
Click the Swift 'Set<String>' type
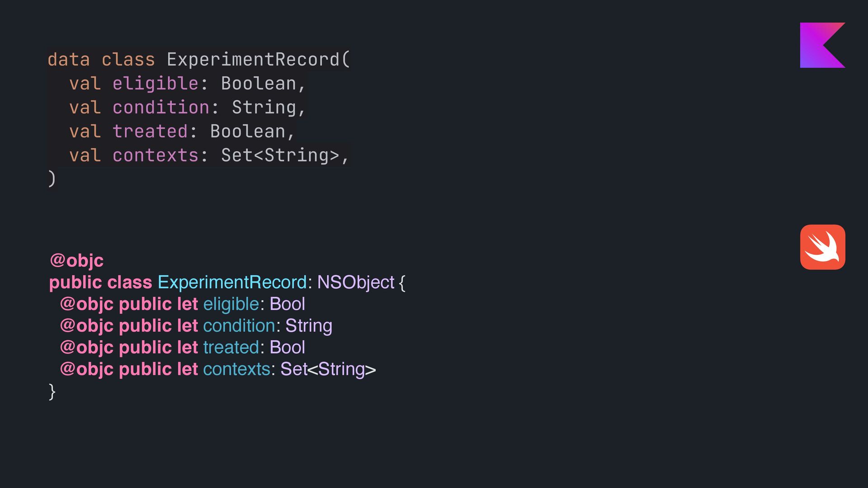(x=328, y=369)
